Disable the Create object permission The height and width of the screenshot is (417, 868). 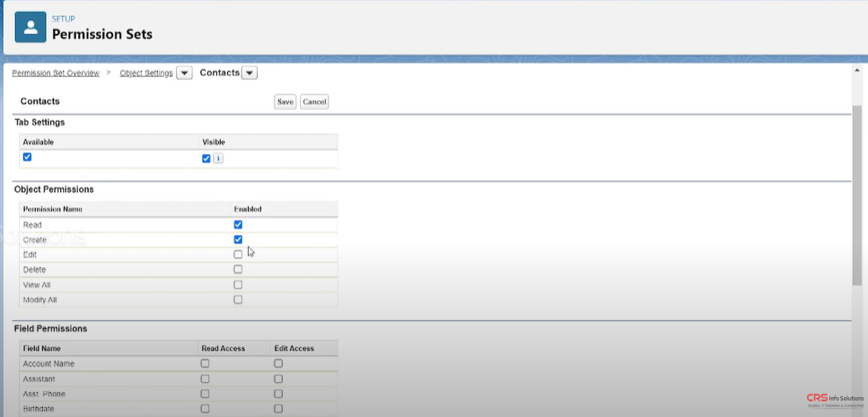(238, 239)
